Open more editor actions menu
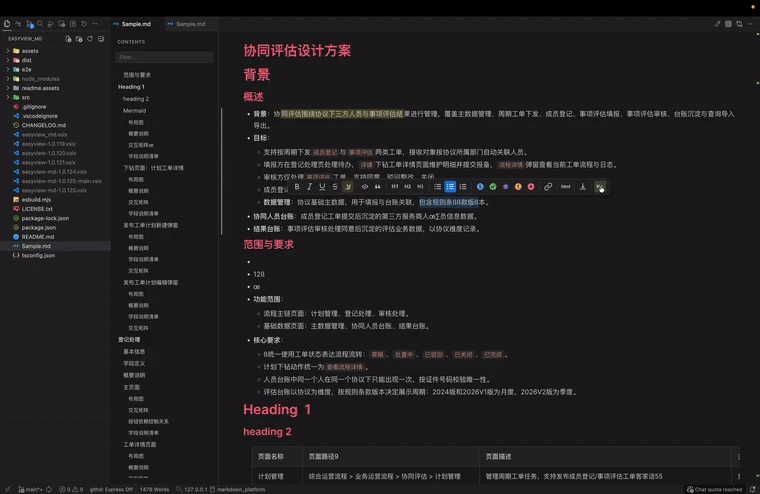The image size is (760, 494). click(x=750, y=24)
